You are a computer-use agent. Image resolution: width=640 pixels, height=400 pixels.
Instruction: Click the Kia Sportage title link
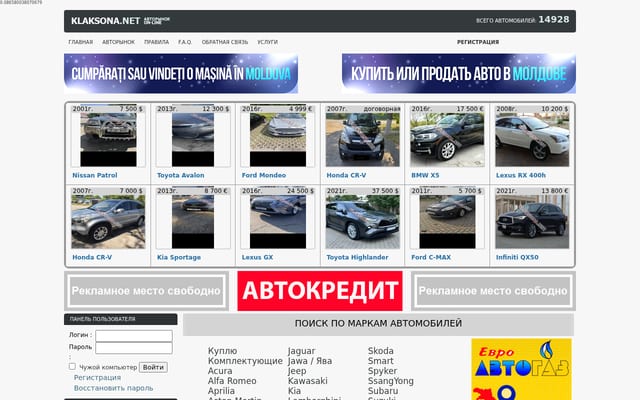(x=179, y=257)
